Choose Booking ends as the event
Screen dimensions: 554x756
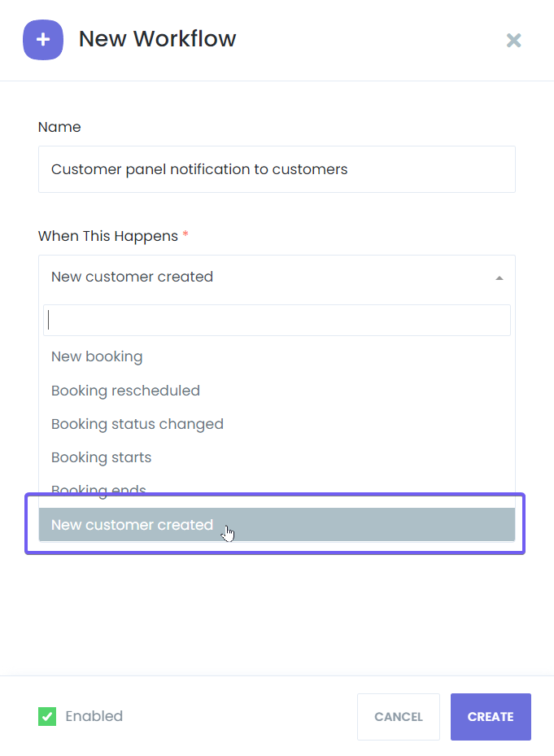coord(98,488)
